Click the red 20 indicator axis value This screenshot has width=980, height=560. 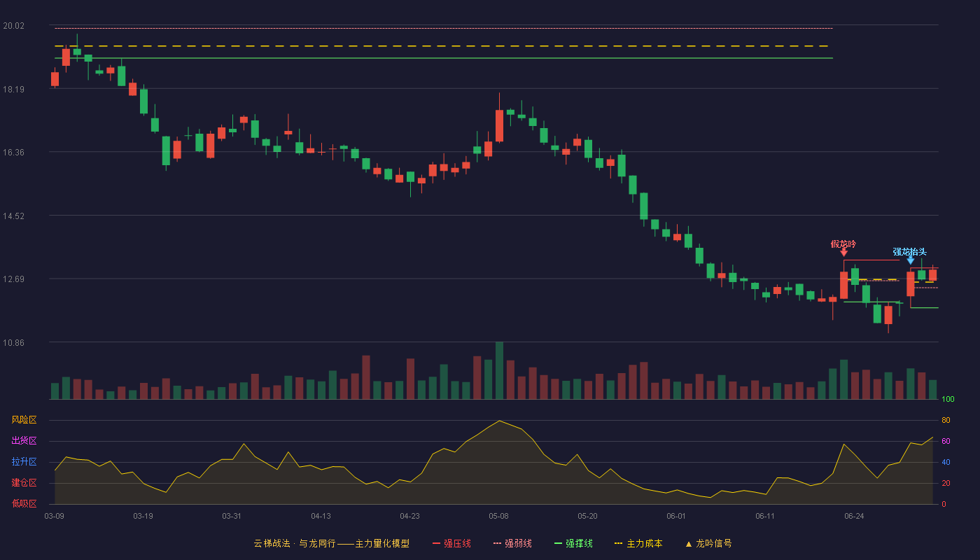pyautogui.click(x=946, y=483)
